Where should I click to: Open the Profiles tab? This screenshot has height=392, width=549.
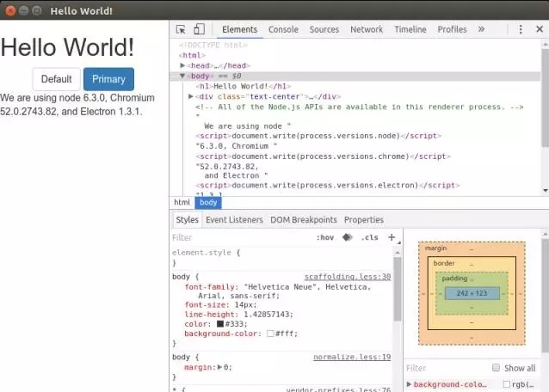pyautogui.click(x=452, y=29)
